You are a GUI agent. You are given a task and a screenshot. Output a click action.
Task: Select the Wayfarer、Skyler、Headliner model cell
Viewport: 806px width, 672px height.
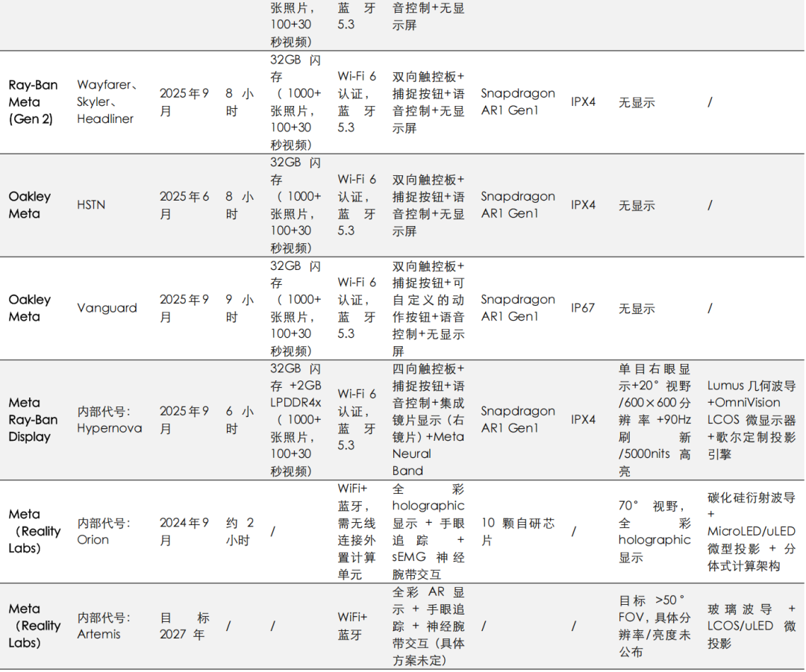click(x=107, y=102)
